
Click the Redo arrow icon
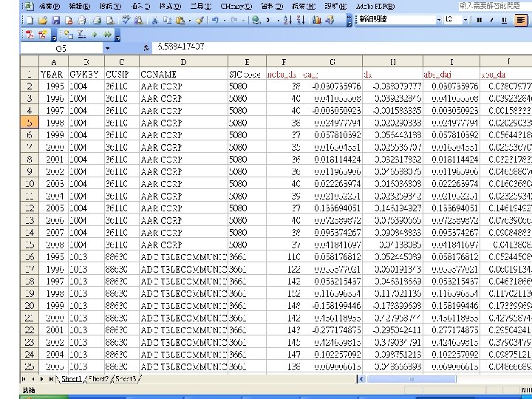click(234, 21)
